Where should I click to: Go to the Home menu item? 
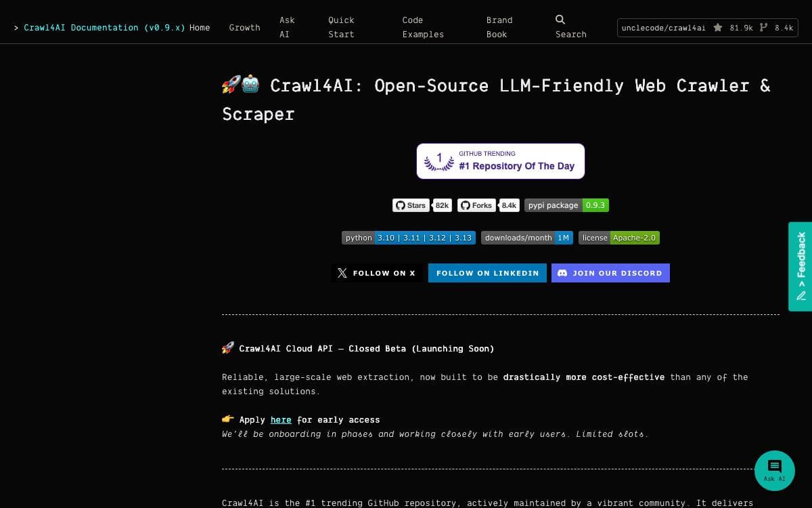pyautogui.click(x=200, y=28)
